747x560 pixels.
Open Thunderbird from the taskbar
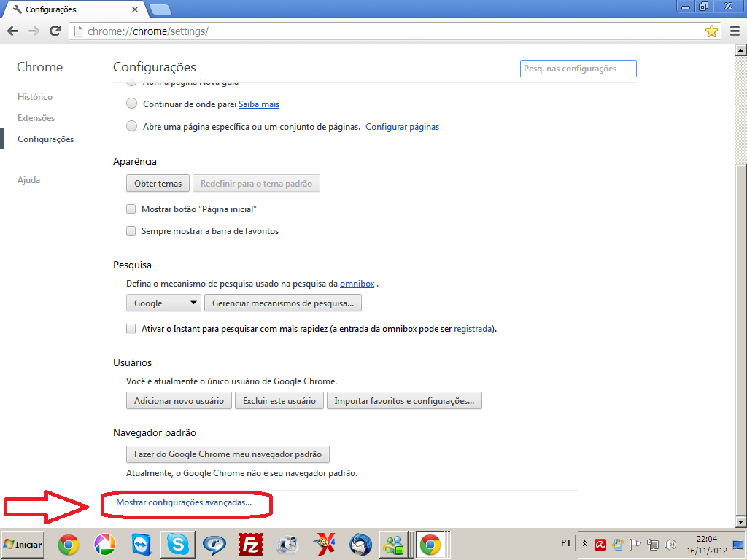coord(360,544)
